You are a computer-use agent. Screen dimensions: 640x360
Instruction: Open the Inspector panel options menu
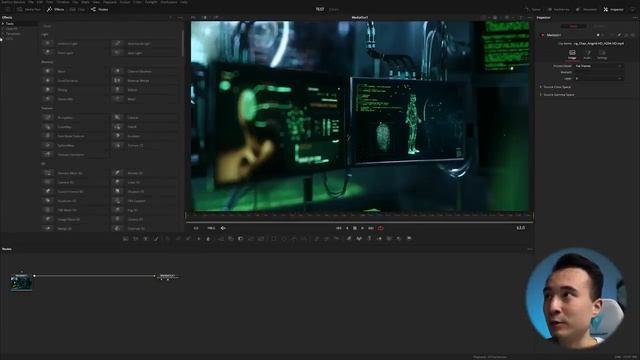635,18
